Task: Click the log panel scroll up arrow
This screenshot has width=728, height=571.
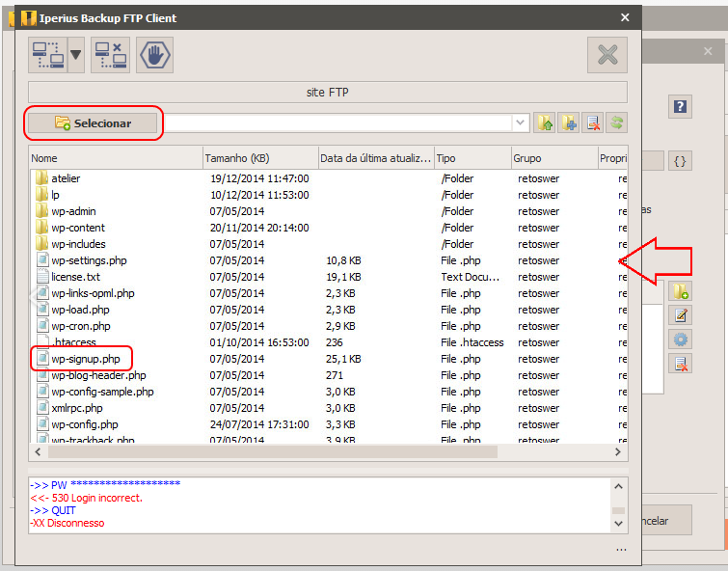Action: pyautogui.click(x=618, y=486)
